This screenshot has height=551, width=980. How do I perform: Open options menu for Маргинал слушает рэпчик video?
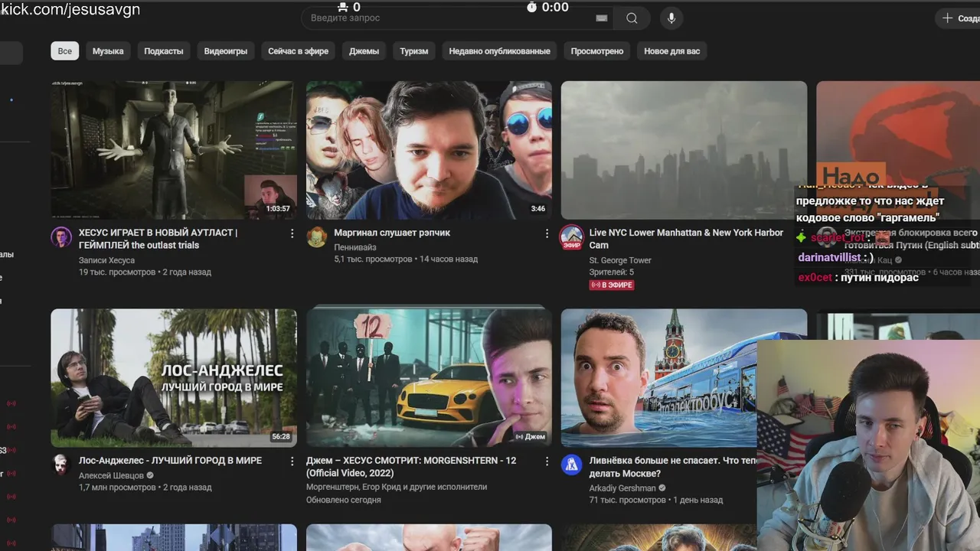[547, 233]
